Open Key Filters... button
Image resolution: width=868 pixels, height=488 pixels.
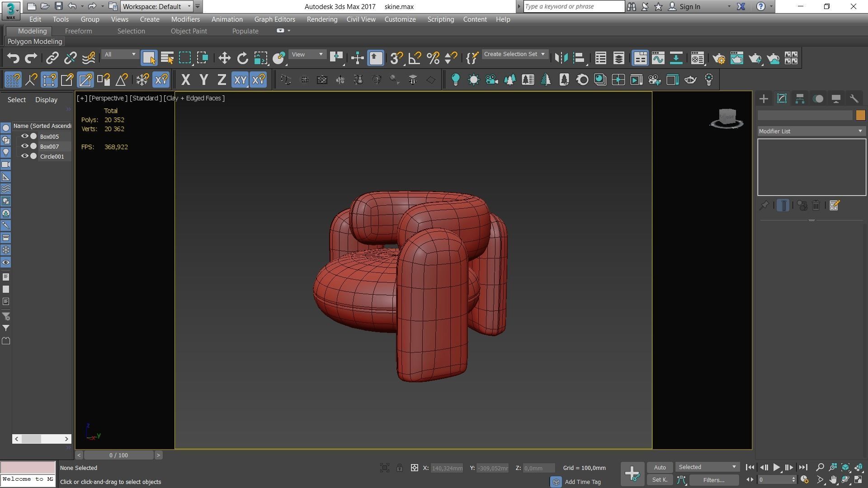pos(714,480)
